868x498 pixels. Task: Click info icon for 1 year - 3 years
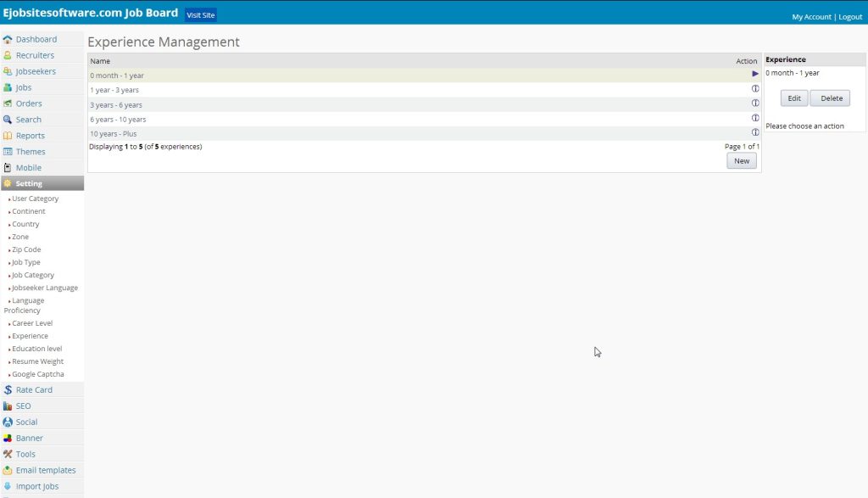pos(755,88)
